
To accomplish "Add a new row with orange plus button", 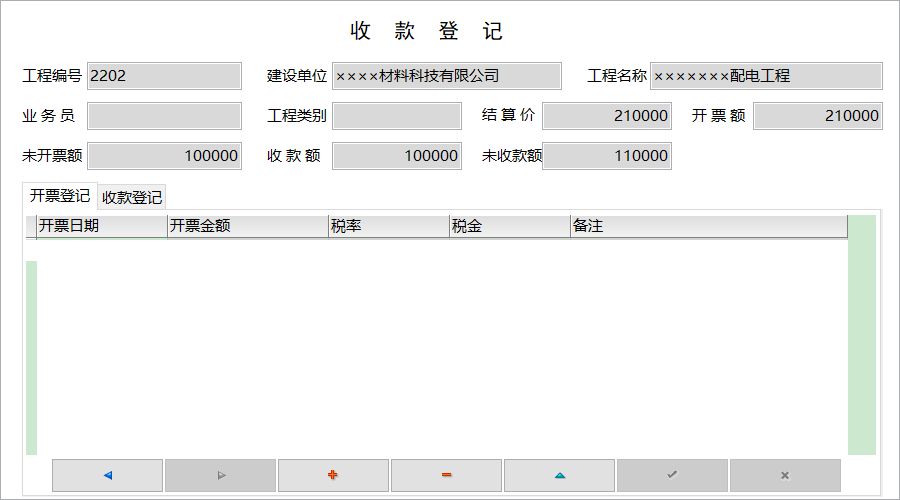I will click(333, 475).
